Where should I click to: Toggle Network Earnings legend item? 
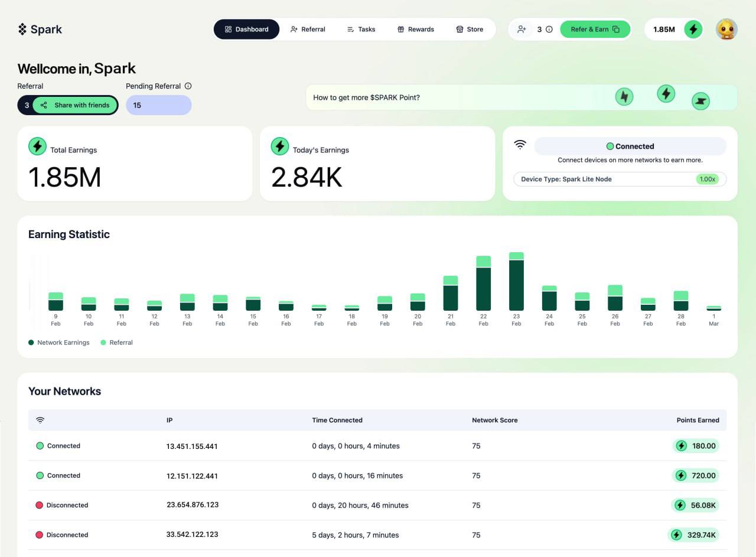[x=59, y=343]
